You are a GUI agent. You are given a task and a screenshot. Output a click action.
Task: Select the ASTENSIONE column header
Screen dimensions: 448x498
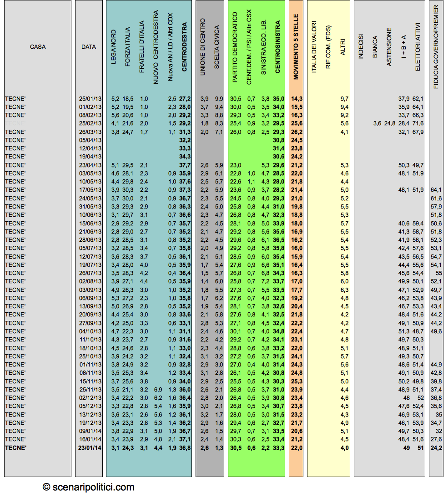[389, 47]
